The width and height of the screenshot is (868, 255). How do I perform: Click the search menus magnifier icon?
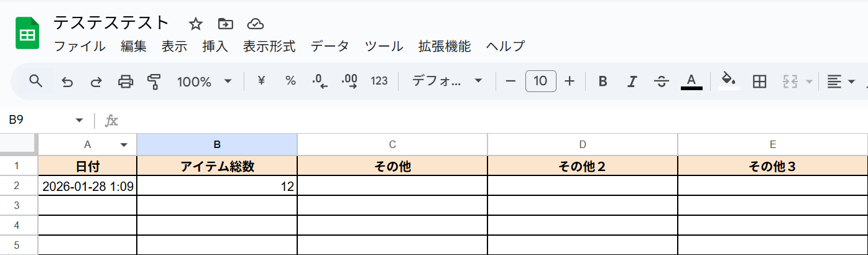36,81
